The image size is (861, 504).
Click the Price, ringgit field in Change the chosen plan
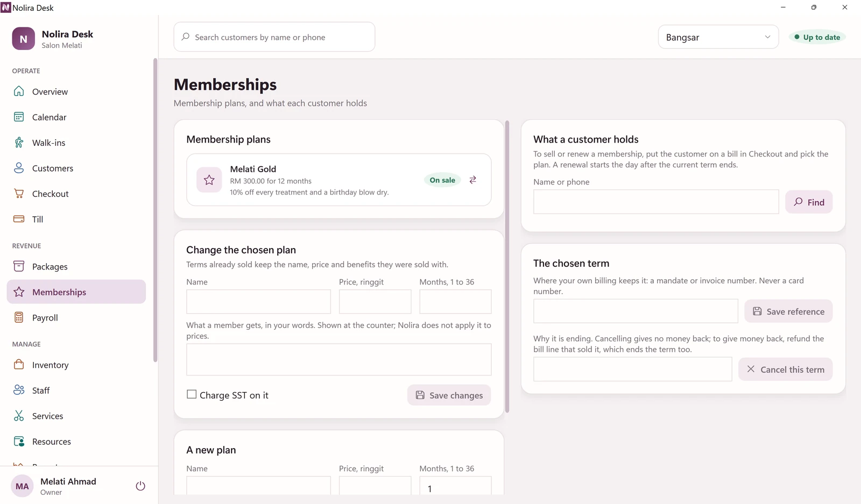375,302
